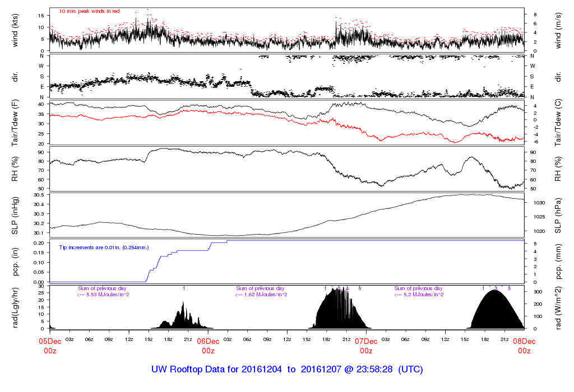Viewport: 574px width, 392px height.
Task: Select the "08Dec" date label
Action: tap(524, 341)
